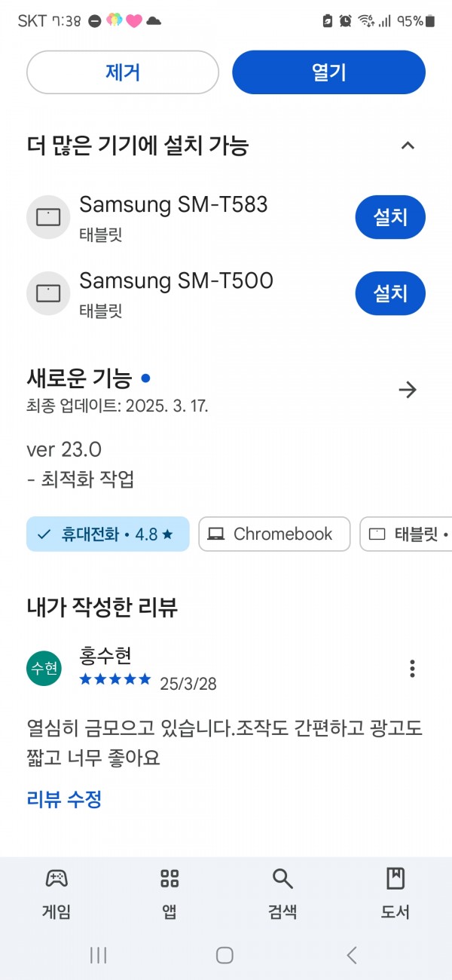Select the Chromebook device chip
Screen dimensions: 452x980
(x=274, y=534)
